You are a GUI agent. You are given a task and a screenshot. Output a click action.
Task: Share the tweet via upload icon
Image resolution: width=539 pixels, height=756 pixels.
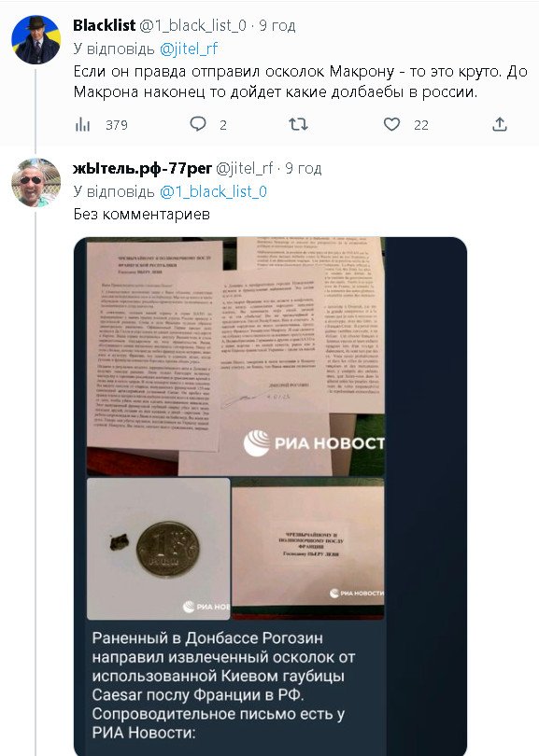pyautogui.click(x=500, y=124)
